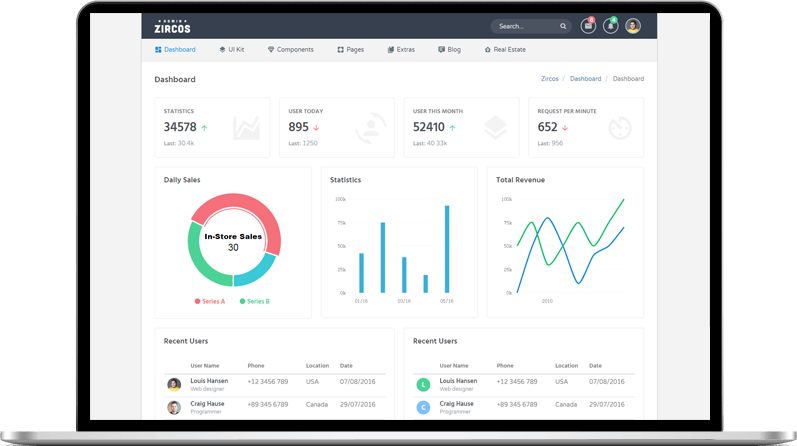Click the chart icon in Statistics card

click(246, 127)
